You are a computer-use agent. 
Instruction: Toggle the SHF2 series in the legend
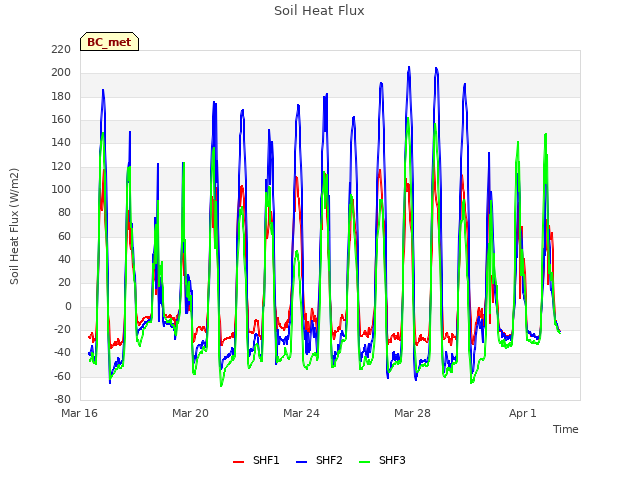[319, 460]
